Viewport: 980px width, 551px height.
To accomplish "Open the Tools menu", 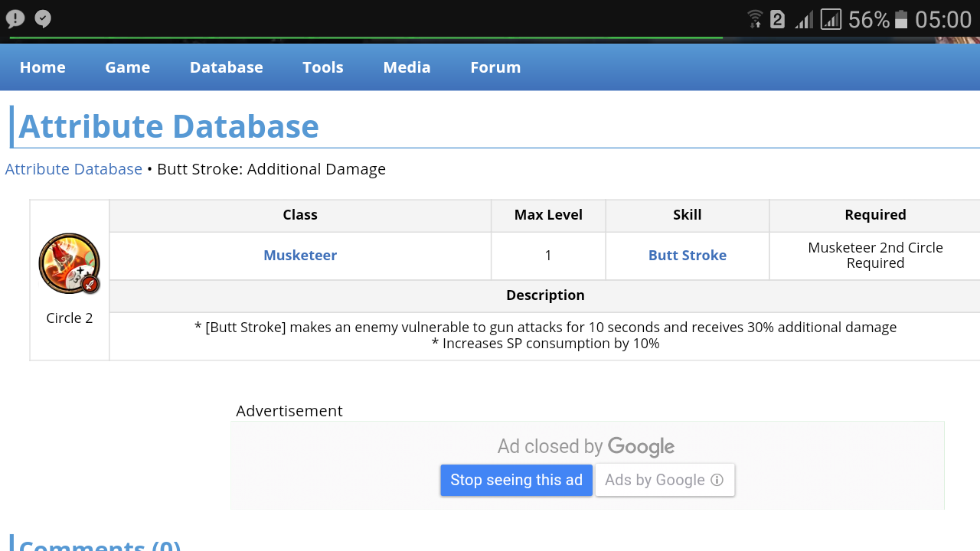I will point(323,67).
